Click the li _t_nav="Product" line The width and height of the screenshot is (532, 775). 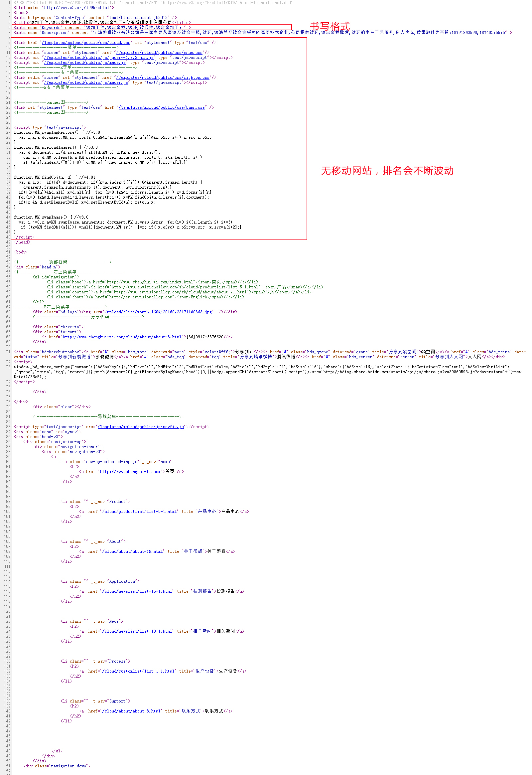click(x=95, y=502)
